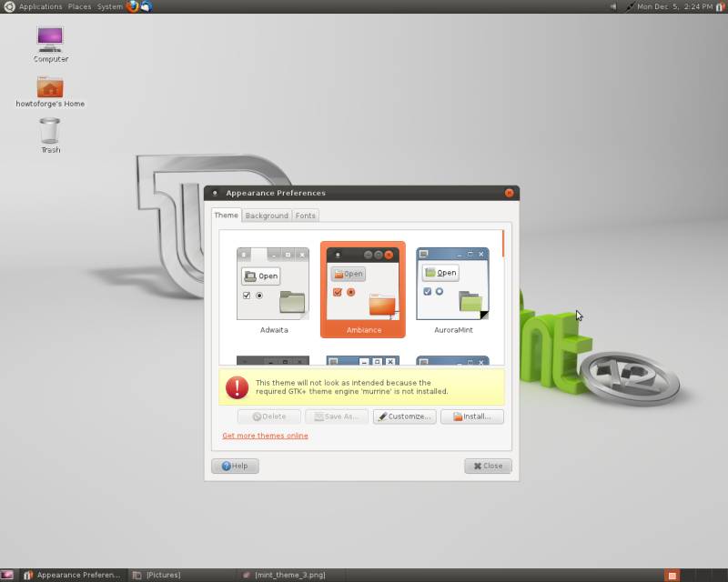
Task: Click the session icon beside the clock
Action: coord(720,6)
